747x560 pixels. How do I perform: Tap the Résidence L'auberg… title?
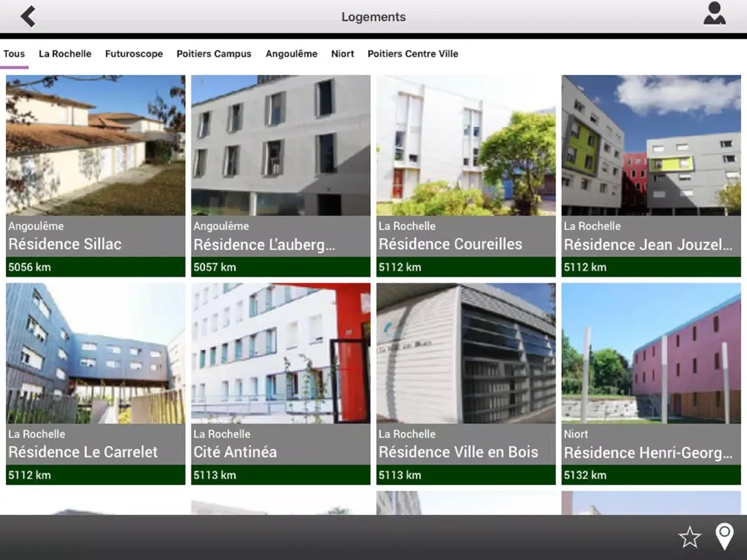(264, 245)
